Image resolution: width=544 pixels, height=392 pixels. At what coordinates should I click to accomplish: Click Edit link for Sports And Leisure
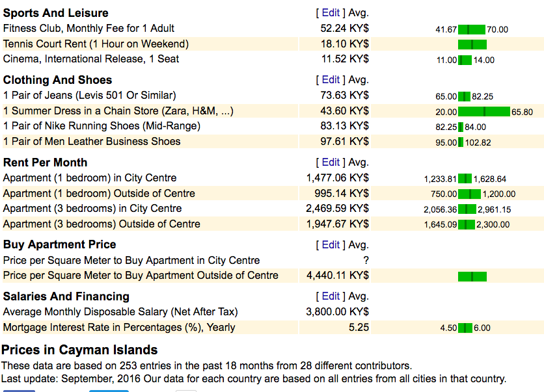tap(331, 12)
